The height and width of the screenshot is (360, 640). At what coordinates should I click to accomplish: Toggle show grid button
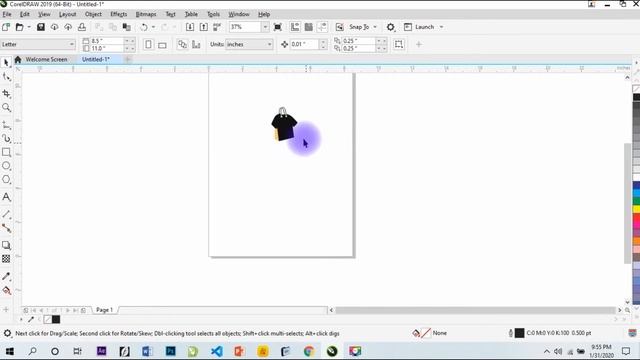point(309,27)
